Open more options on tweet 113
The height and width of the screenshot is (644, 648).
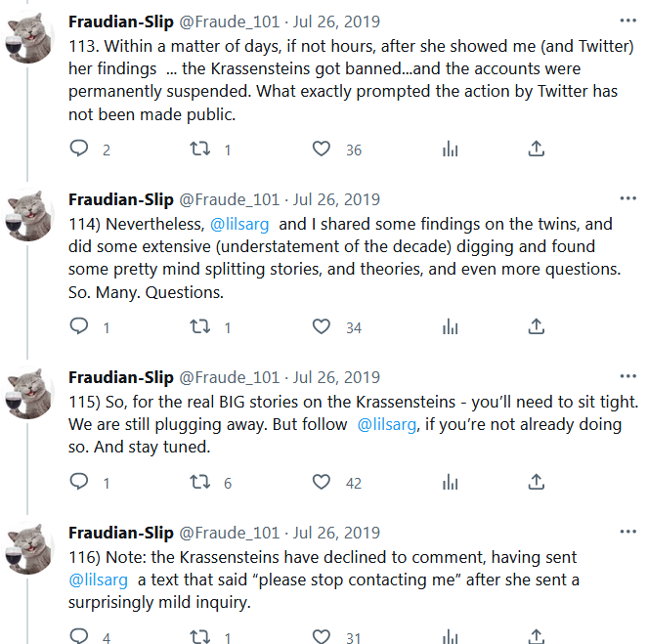pyautogui.click(x=627, y=21)
